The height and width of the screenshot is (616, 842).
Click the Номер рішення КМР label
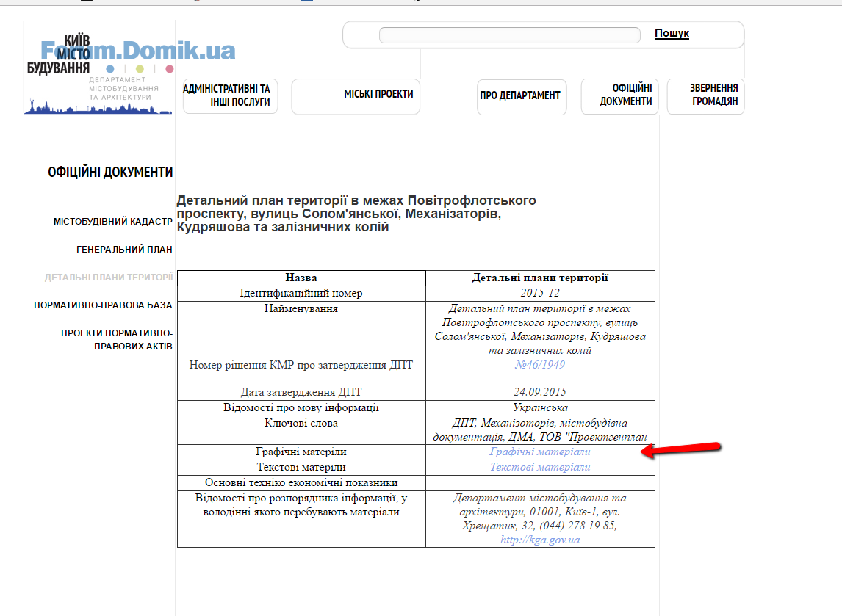click(x=301, y=366)
